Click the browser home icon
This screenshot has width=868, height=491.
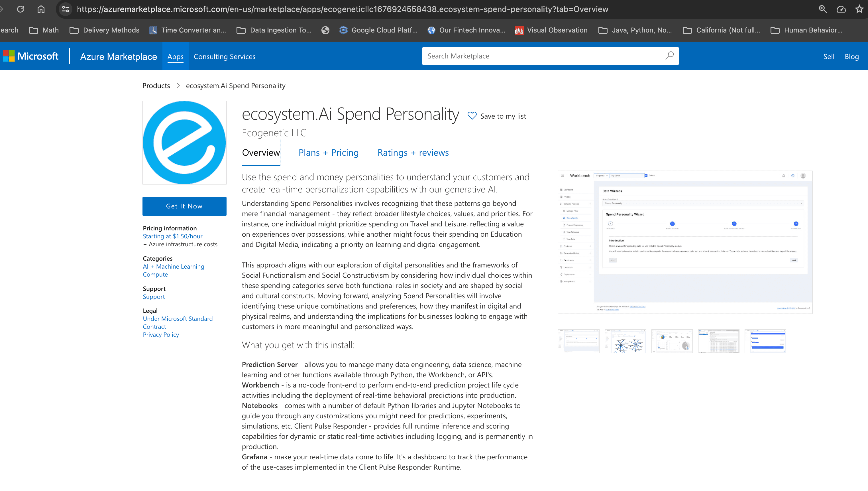pyautogui.click(x=41, y=9)
